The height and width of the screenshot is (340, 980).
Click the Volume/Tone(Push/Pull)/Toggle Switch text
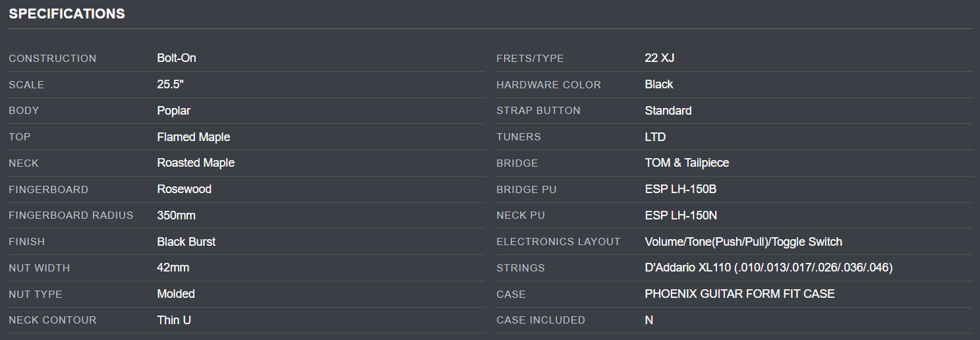pyautogui.click(x=743, y=242)
